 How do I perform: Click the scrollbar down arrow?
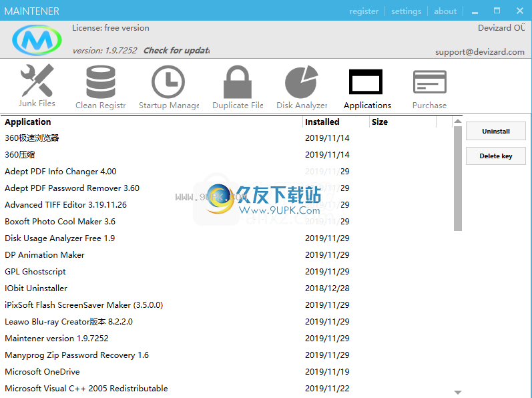[x=458, y=393]
